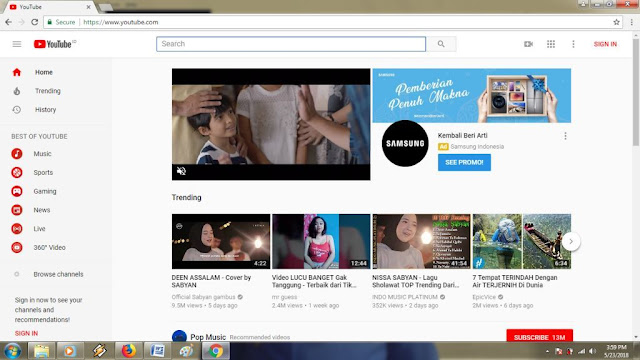Click the SEE PROMO! button
This screenshot has height=360, width=640.
pos(464,162)
